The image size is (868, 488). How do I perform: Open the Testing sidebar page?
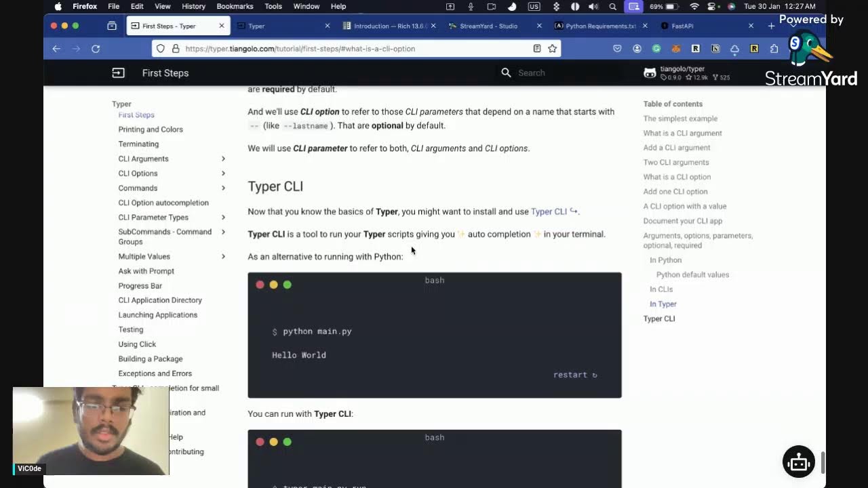coord(130,330)
